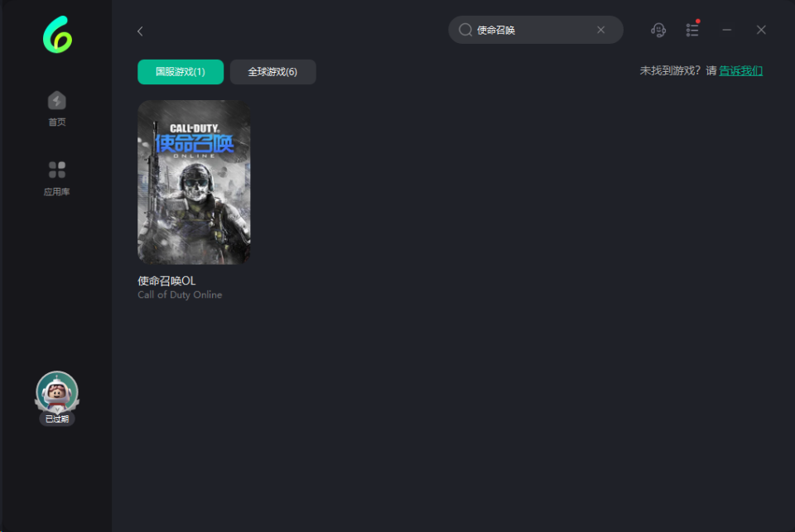Screen dimensions: 795x532
Task: Go back with the left arrow
Action: 140,31
